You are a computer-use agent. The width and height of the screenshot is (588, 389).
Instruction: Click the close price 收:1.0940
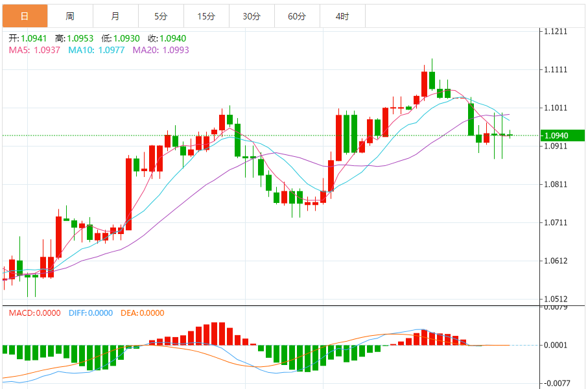[167, 38]
